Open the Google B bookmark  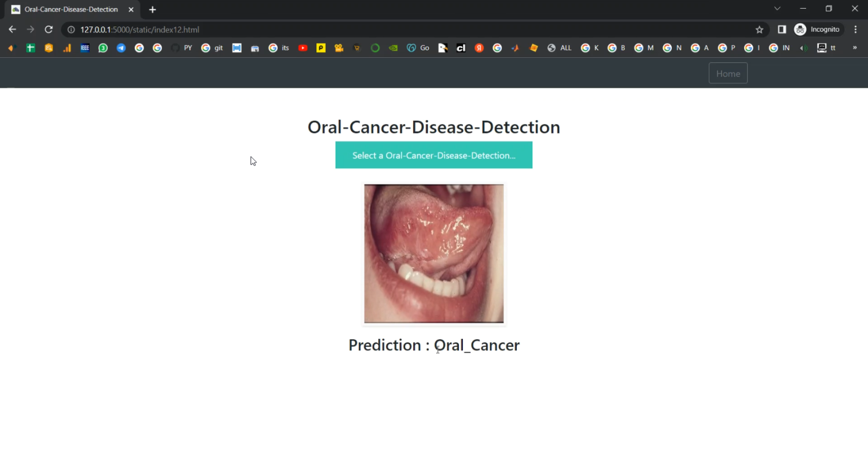click(x=616, y=48)
